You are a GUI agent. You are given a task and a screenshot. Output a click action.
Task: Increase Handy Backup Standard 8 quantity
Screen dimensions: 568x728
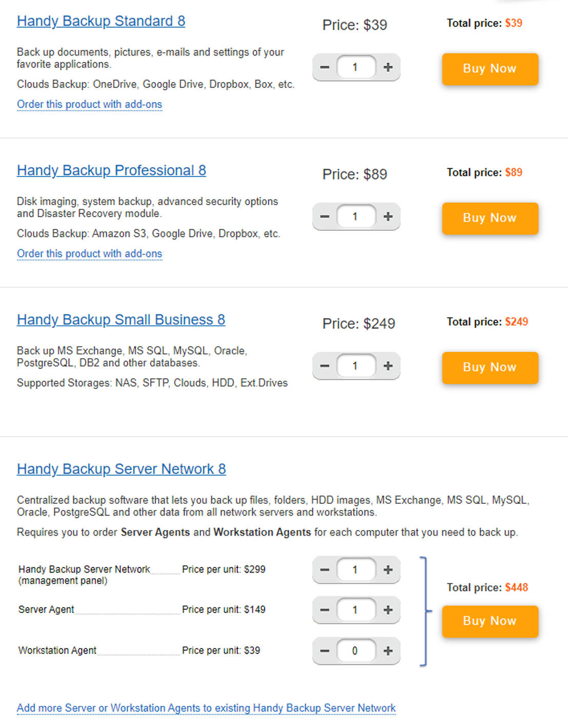388,67
